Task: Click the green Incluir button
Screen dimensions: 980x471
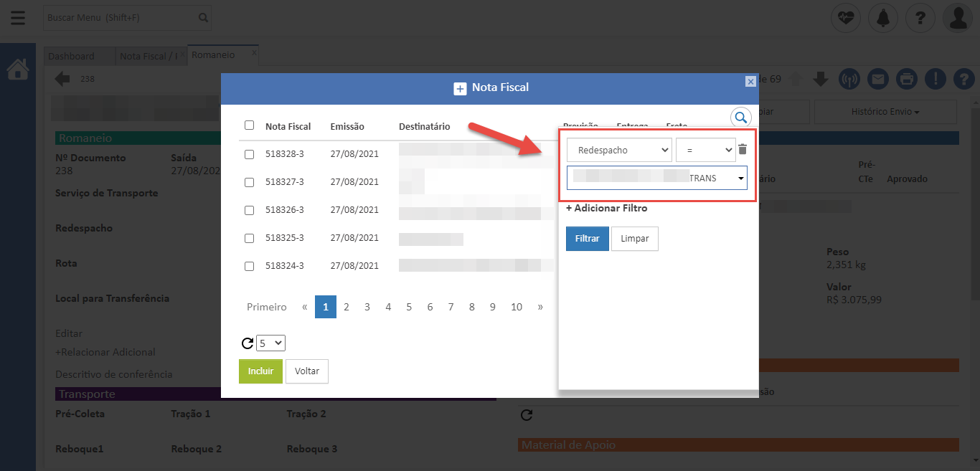Action: click(x=260, y=371)
